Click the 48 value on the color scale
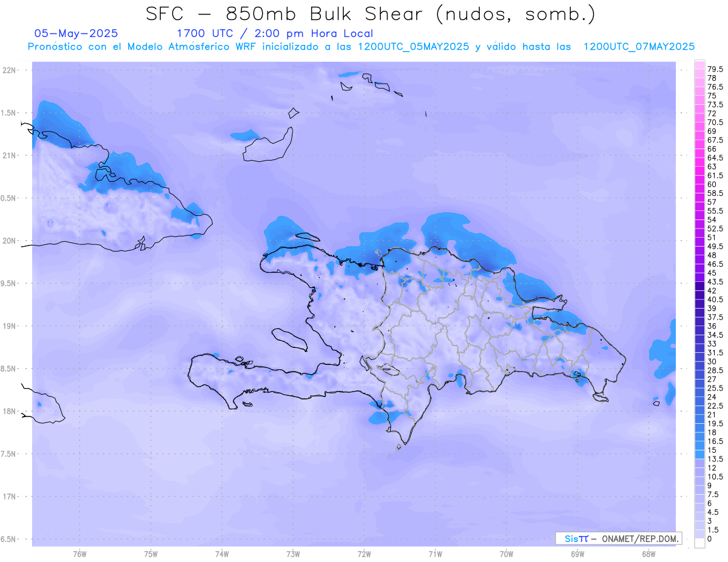 pos(712,255)
